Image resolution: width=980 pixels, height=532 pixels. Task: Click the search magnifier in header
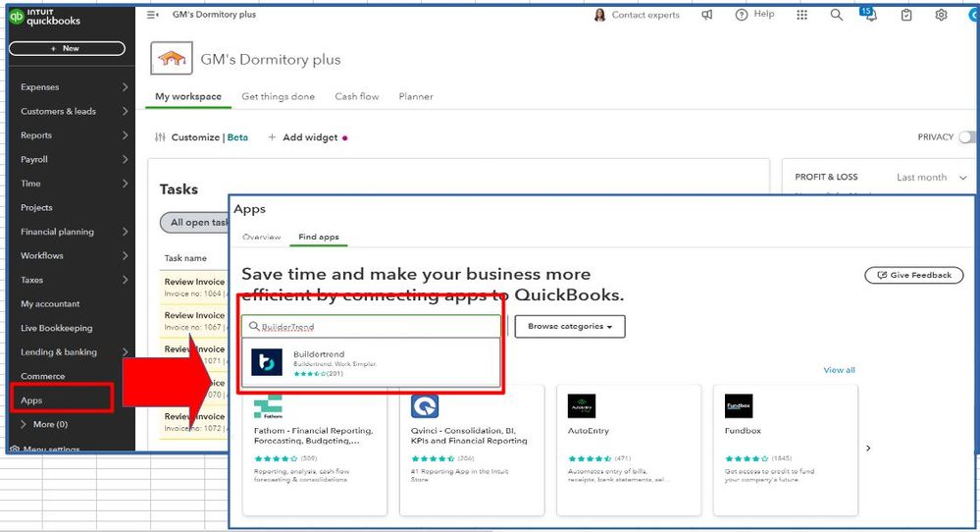point(836,15)
